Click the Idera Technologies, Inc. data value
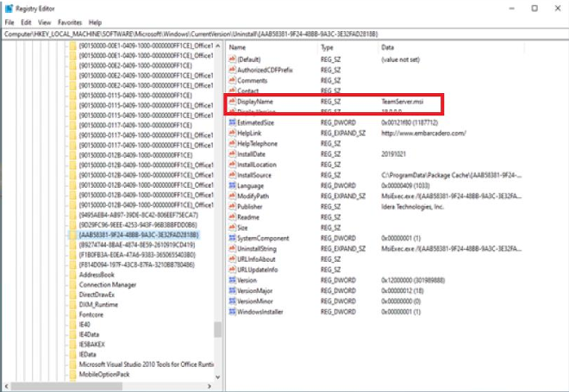This screenshot has width=569, height=392. 412,206
